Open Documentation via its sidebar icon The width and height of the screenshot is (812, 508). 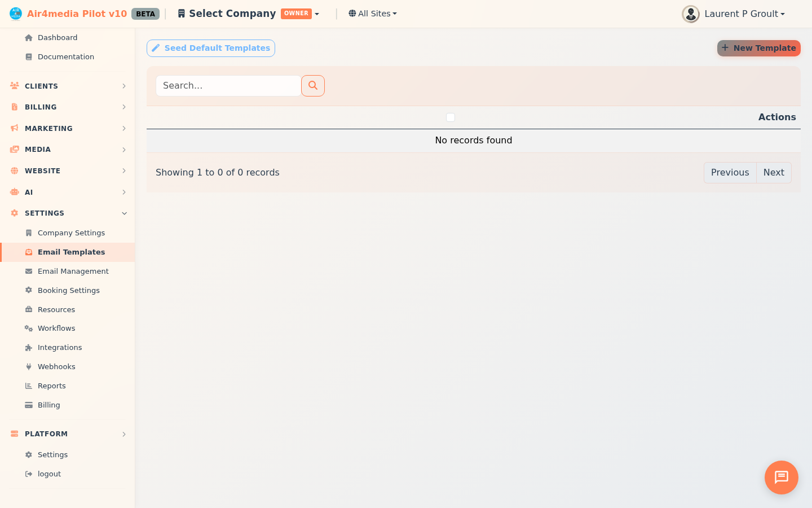pos(28,56)
